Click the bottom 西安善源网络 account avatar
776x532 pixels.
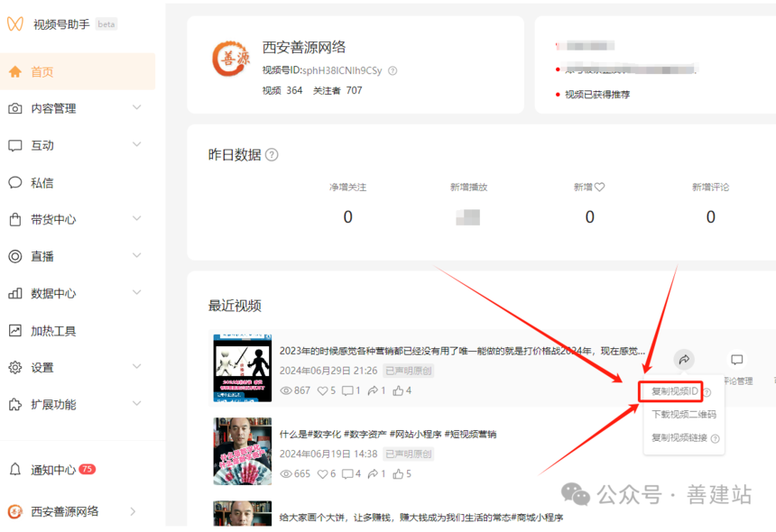pyautogui.click(x=15, y=511)
